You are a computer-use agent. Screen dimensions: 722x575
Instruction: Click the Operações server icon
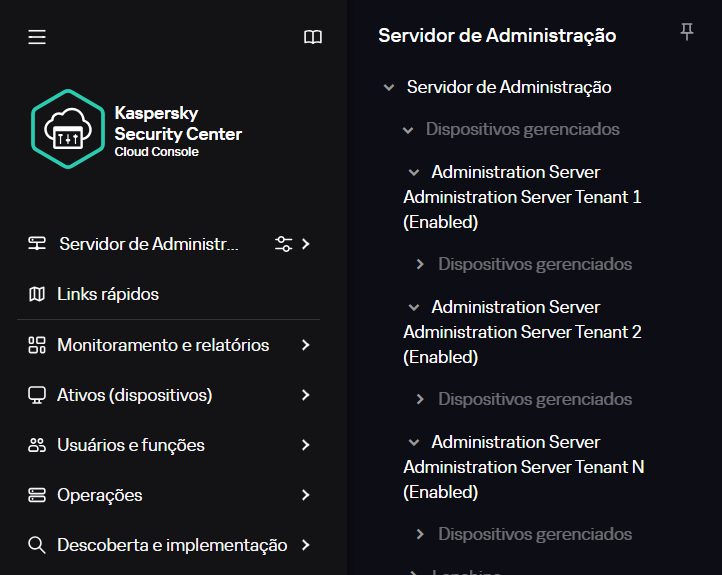click(x=37, y=495)
